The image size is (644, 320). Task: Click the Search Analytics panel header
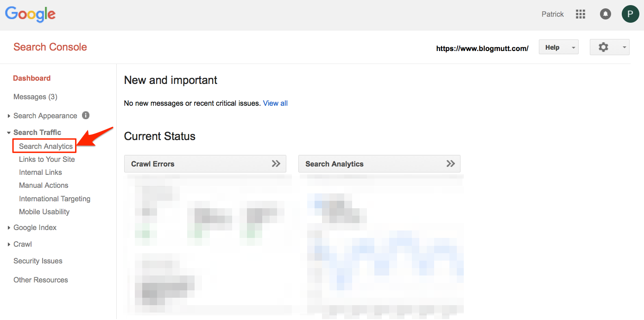coord(379,164)
